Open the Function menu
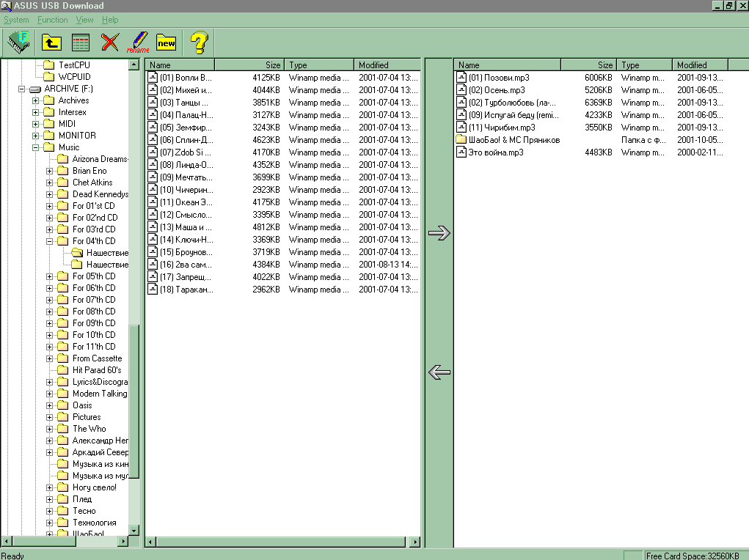749x560 pixels. click(52, 20)
